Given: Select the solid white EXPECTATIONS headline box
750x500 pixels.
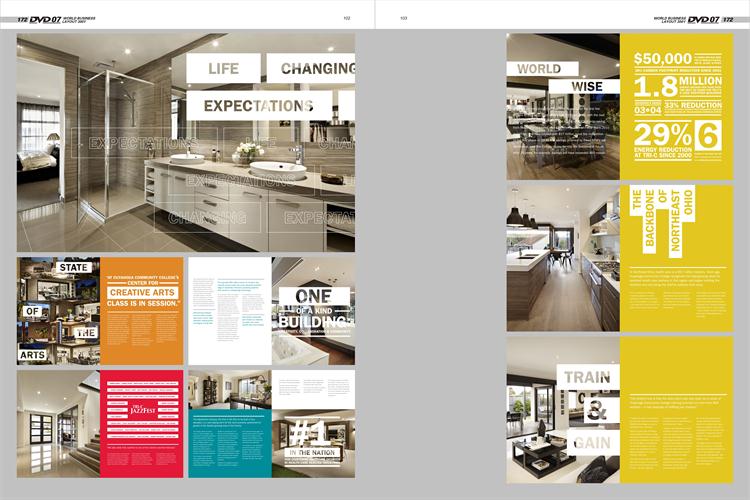Looking at the screenshot, I should (258, 105).
